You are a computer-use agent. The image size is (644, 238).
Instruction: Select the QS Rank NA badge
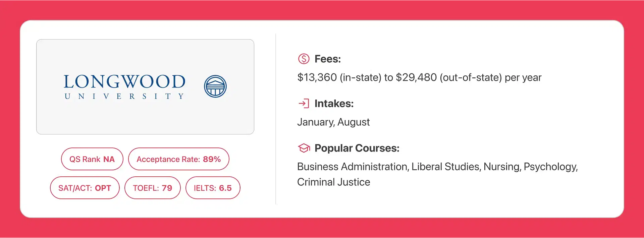coord(92,159)
